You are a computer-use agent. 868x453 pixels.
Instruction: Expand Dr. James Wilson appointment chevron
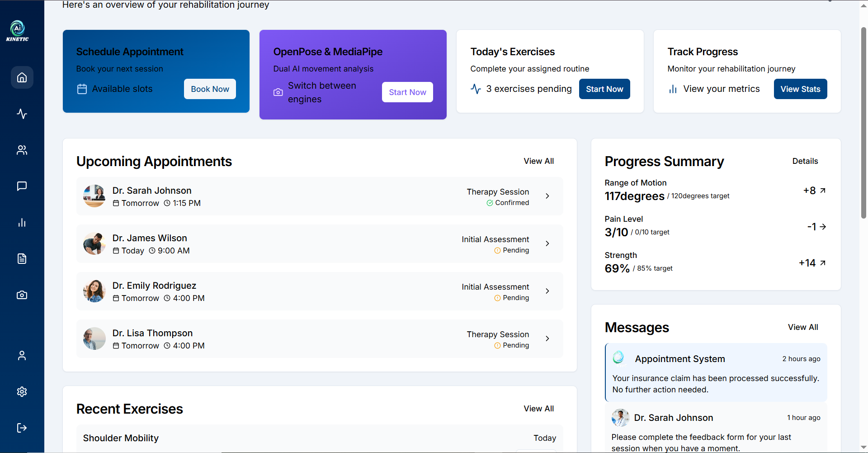coord(547,243)
